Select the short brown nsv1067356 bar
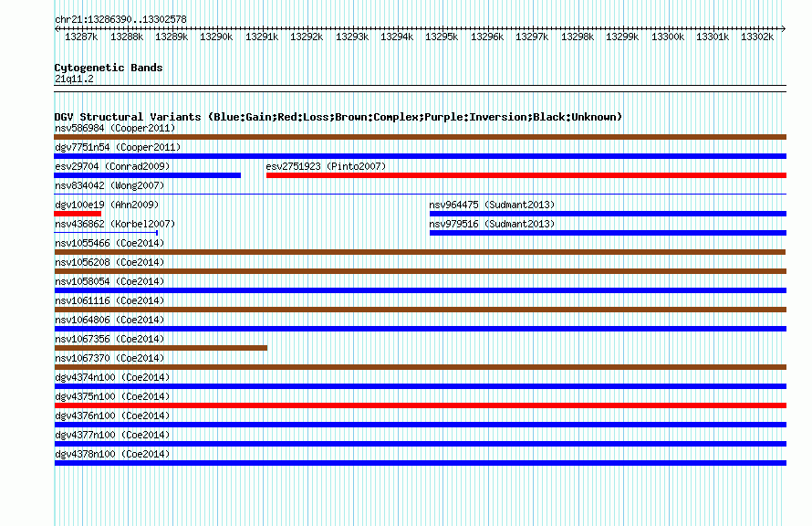Image resolution: width=812 pixels, height=526 pixels. tap(161, 348)
